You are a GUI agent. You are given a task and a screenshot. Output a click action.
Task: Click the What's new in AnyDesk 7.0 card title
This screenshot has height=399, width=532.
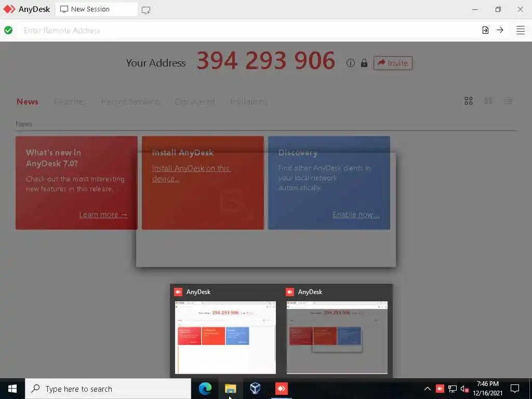(54, 158)
